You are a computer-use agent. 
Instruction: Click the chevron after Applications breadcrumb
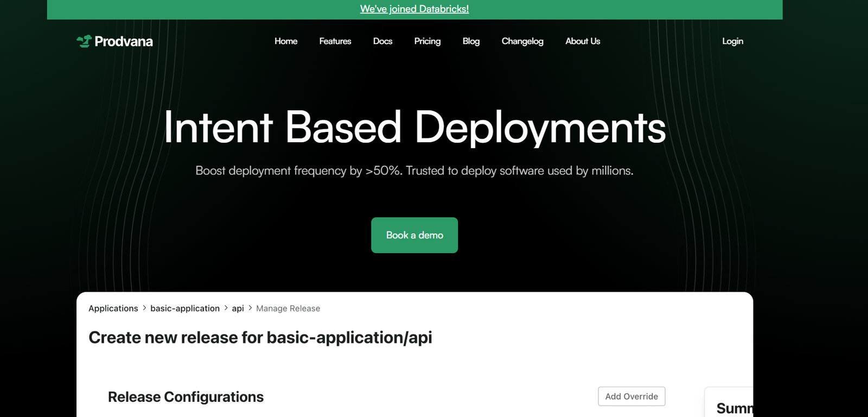coord(144,308)
